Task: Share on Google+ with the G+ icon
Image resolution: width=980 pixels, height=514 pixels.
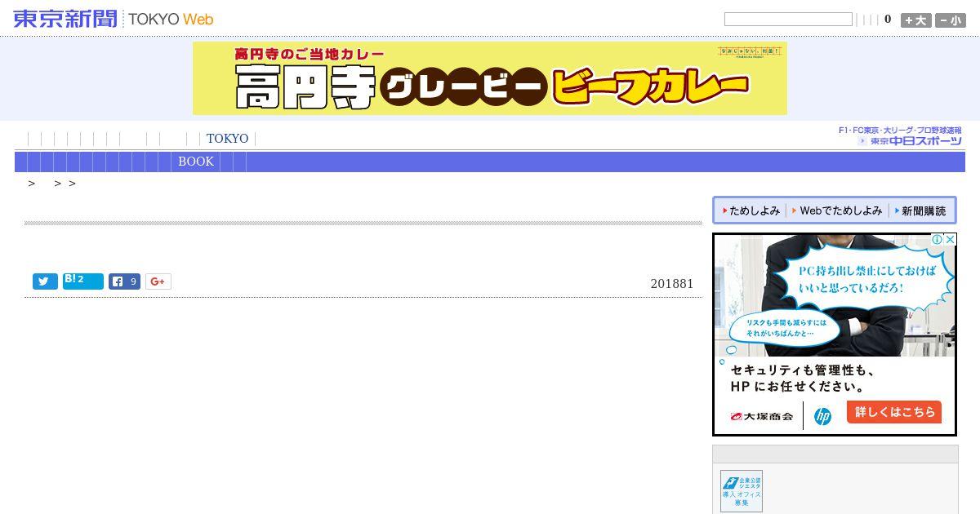Action: (158, 281)
